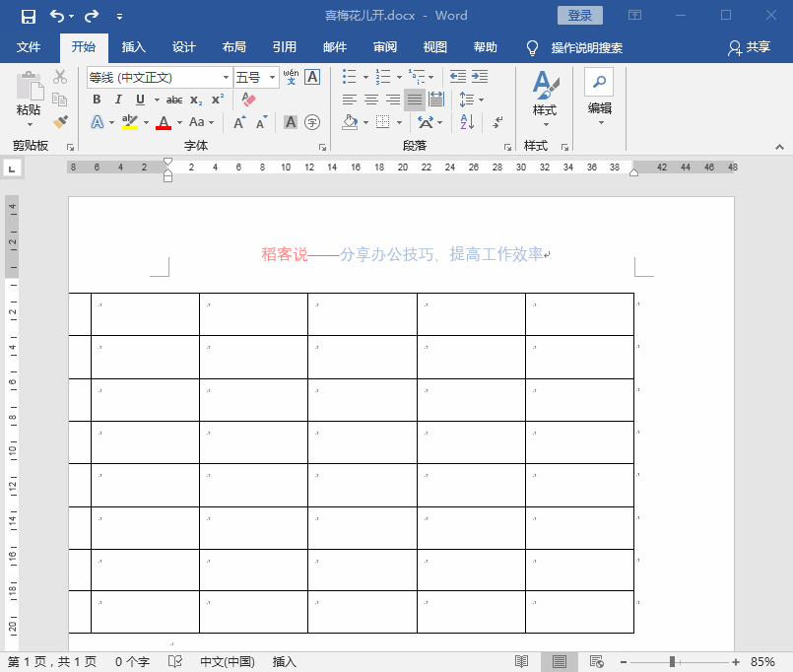Switch to the 布局 tab
The width and height of the screenshot is (793, 672).
234,47
